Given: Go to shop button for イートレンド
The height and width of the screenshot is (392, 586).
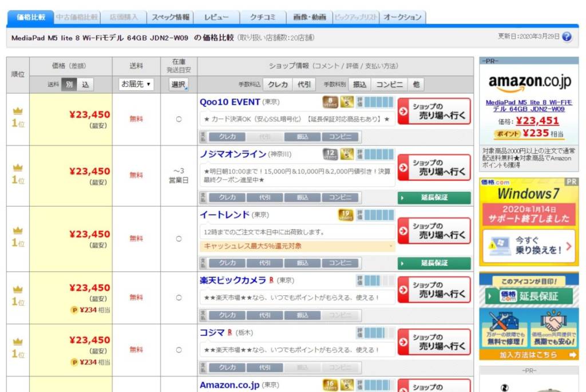Looking at the screenshot, I should (x=434, y=231).
